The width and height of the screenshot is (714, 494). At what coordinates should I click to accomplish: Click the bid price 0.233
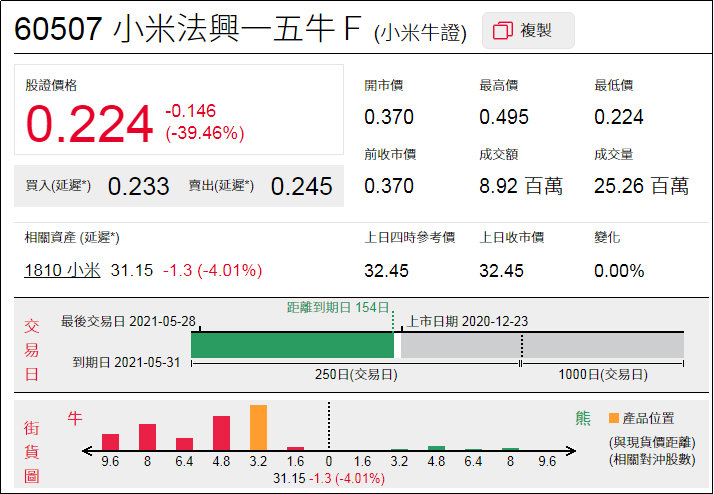(138, 186)
